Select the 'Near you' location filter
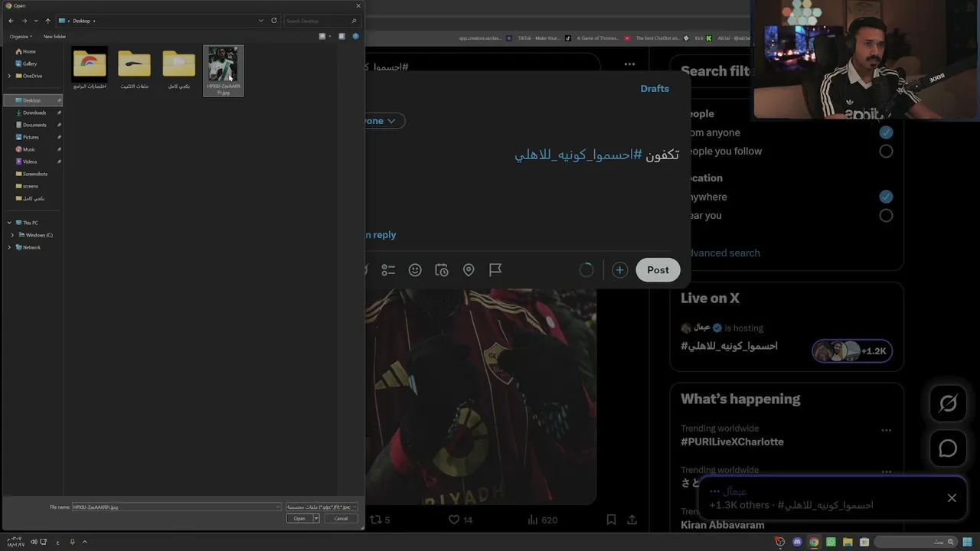Viewport: 980px width, 551px height. pyautogui.click(x=886, y=216)
